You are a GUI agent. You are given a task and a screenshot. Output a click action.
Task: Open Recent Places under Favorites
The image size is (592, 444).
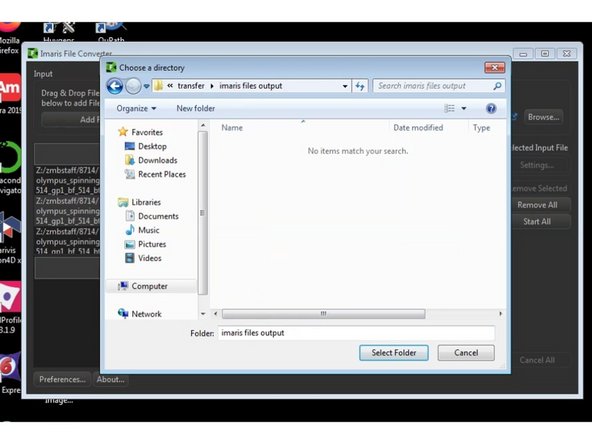point(155,174)
